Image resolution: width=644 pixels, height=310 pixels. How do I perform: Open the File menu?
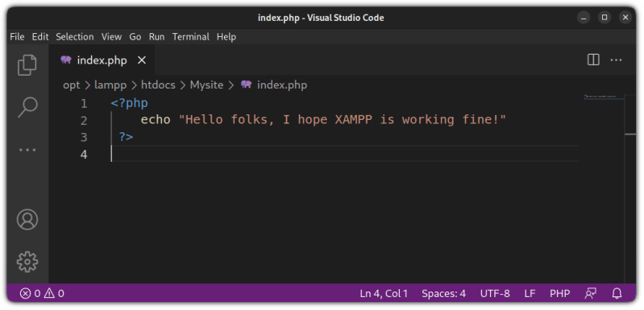click(17, 37)
